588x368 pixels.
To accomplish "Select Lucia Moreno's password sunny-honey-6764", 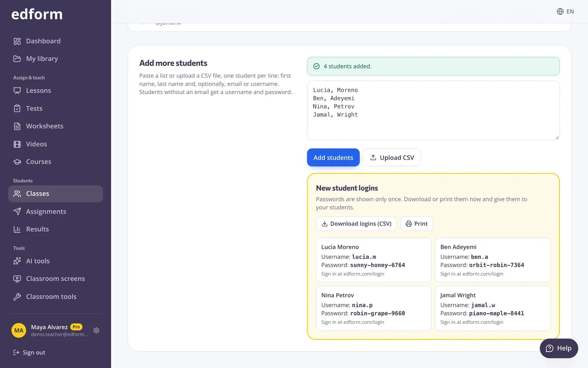I will tap(377, 265).
